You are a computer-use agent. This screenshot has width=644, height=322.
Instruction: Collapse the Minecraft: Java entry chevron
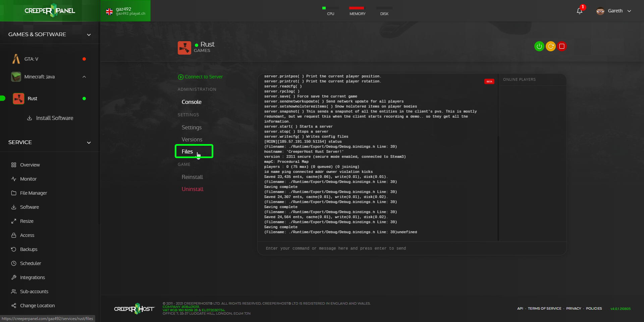(84, 77)
